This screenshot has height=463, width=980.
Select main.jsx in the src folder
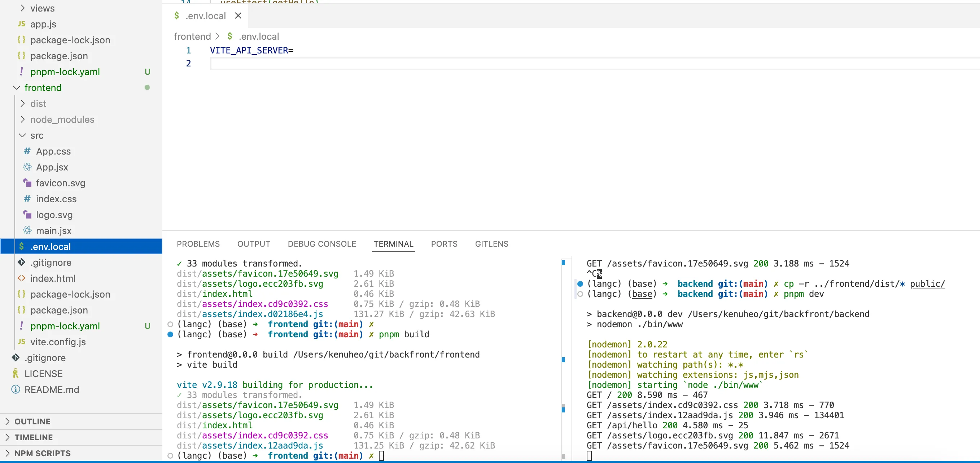pos(81,230)
